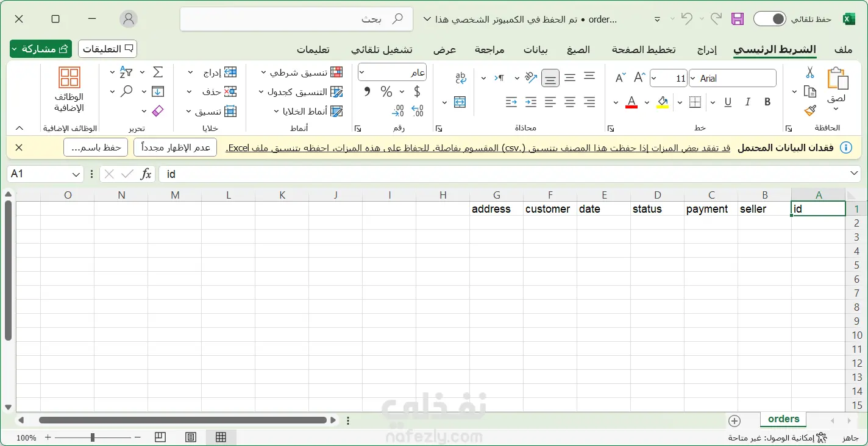Apply the comma style number format

coord(367,92)
